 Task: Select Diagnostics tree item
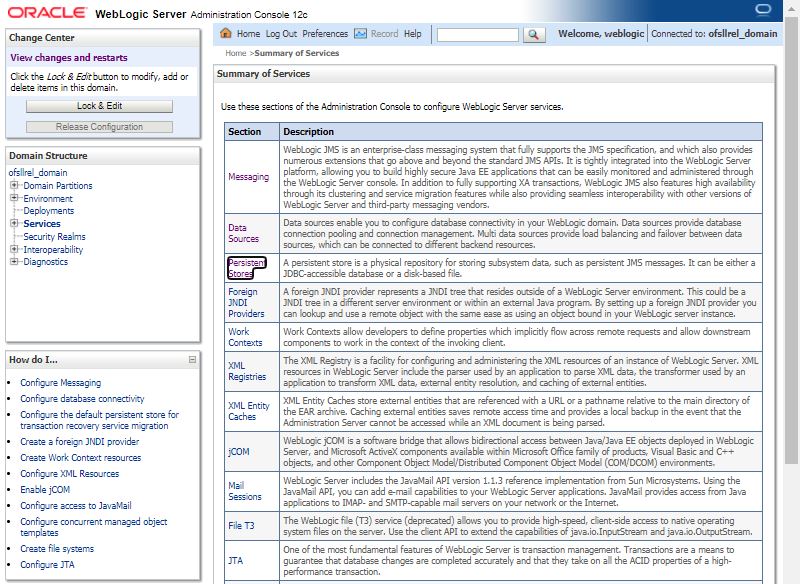point(45,262)
